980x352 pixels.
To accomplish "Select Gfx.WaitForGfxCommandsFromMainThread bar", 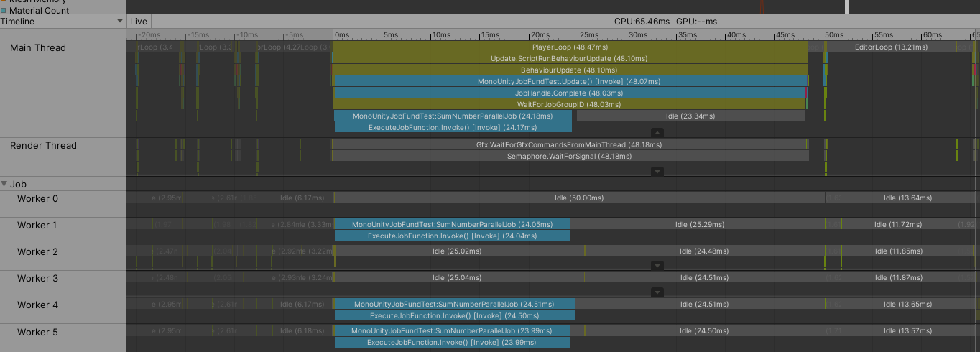I will coord(570,144).
